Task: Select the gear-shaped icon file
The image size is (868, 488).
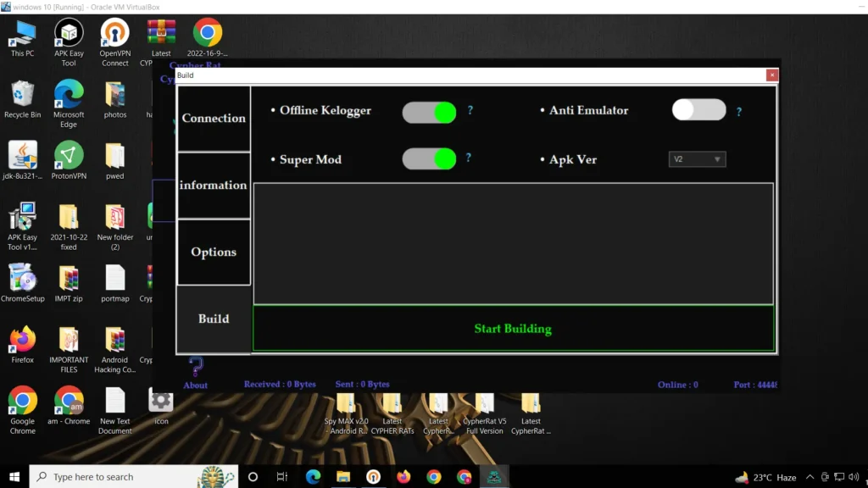Action: point(161,406)
